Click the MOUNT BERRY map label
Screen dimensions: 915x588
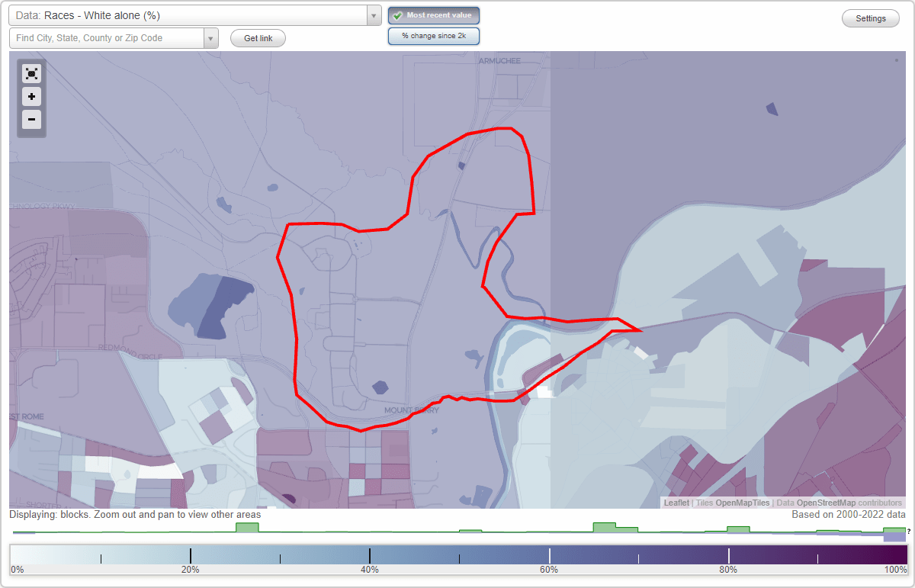(412, 410)
